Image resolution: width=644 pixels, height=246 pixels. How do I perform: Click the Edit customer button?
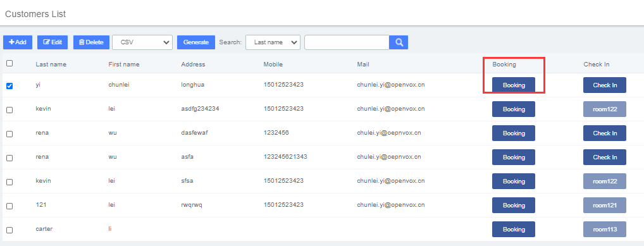pos(53,42)
